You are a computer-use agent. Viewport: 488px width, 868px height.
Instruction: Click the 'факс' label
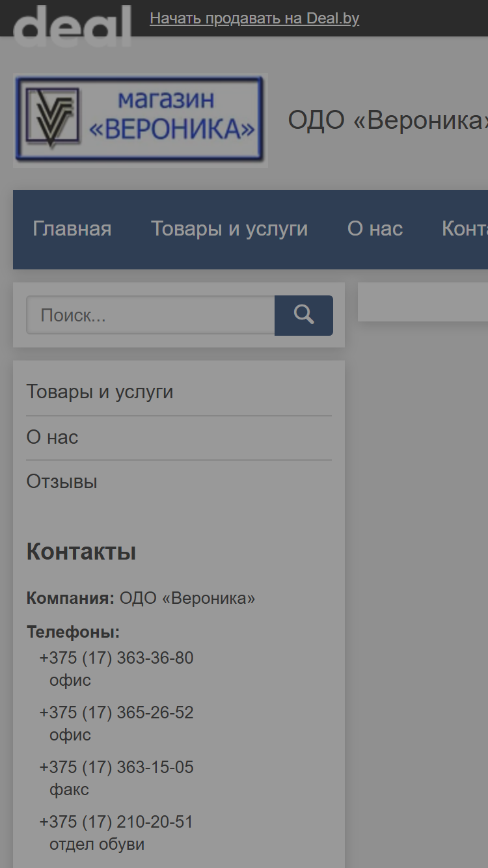pyautogui.click(x=69, y=790)
